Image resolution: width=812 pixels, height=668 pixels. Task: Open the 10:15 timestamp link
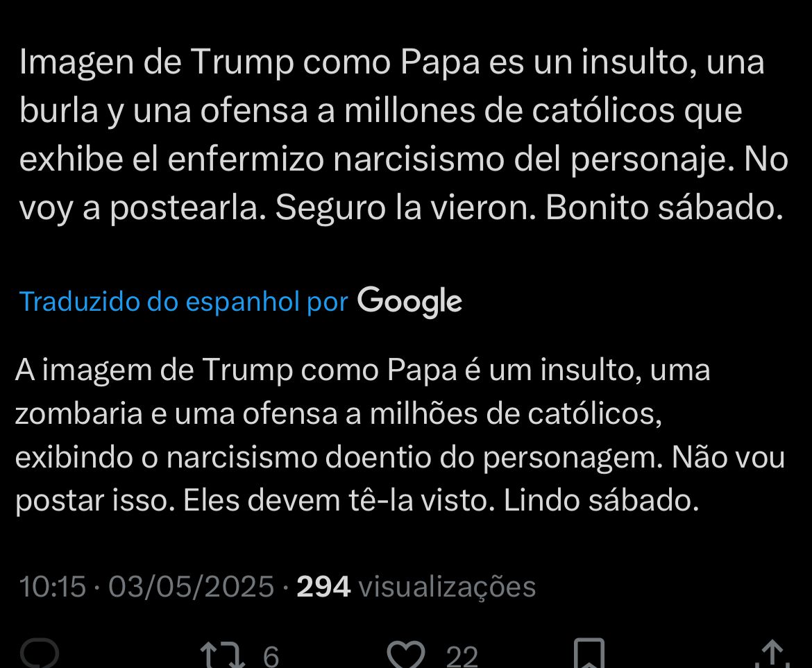click(x=52, y=587)
